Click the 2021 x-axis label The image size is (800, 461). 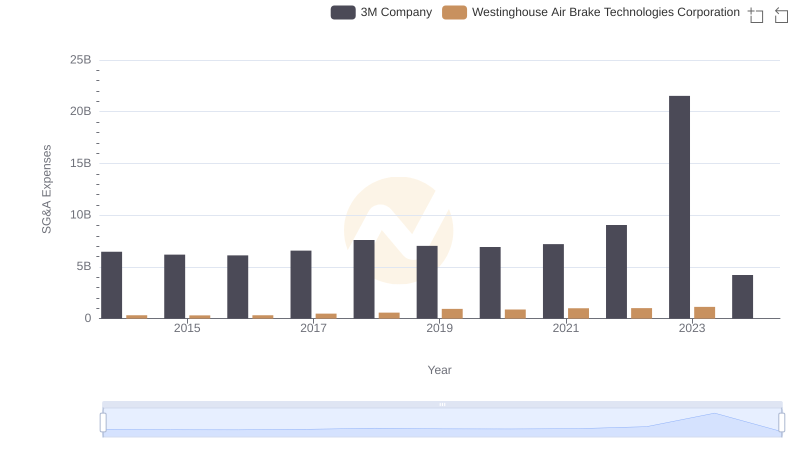(x=565, y=328)
